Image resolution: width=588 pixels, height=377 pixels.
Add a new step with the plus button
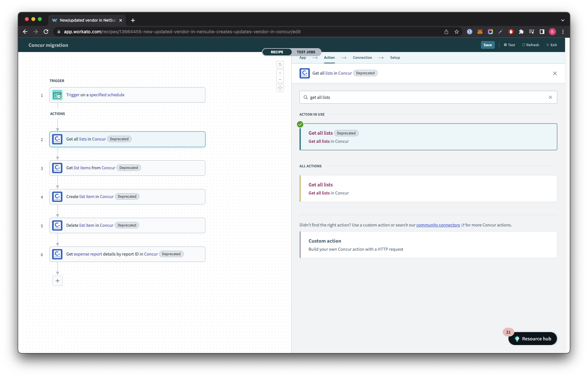click(58, 281)
